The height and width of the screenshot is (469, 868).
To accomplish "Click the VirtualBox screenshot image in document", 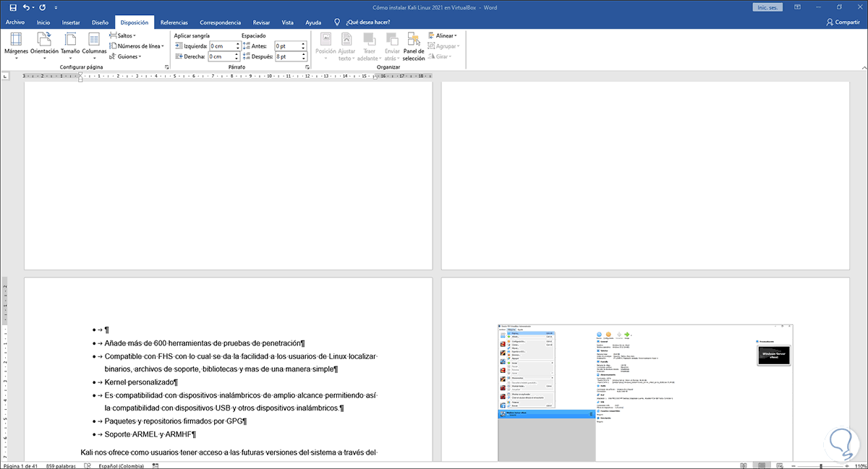I will pyautogui.click(x=645, y=393).
